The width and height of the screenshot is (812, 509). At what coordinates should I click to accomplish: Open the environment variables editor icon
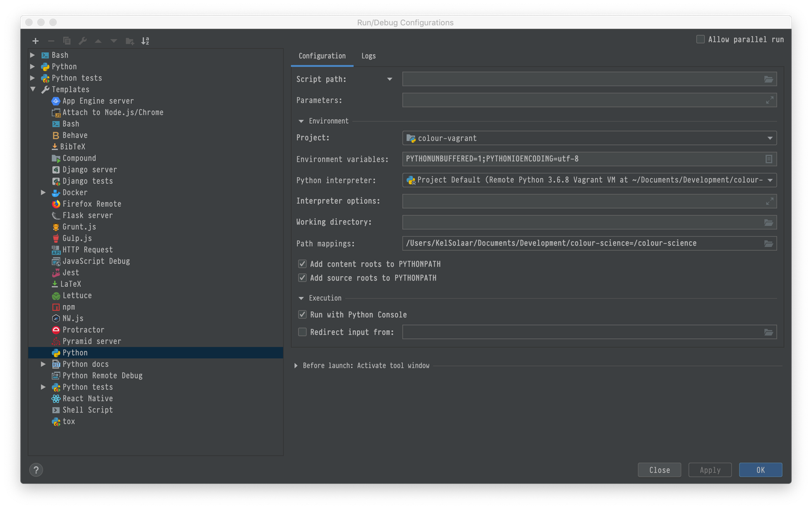[x=769, y=159]
